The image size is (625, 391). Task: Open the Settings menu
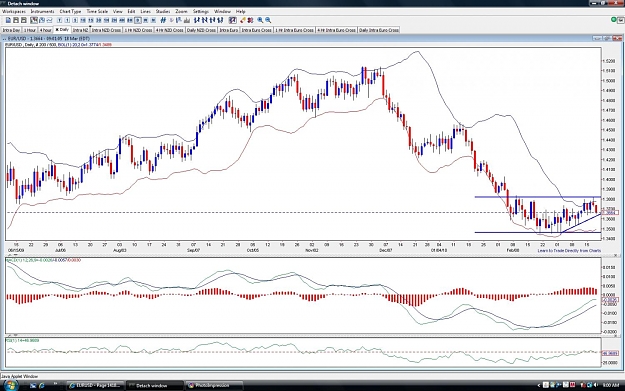(200, 12)
